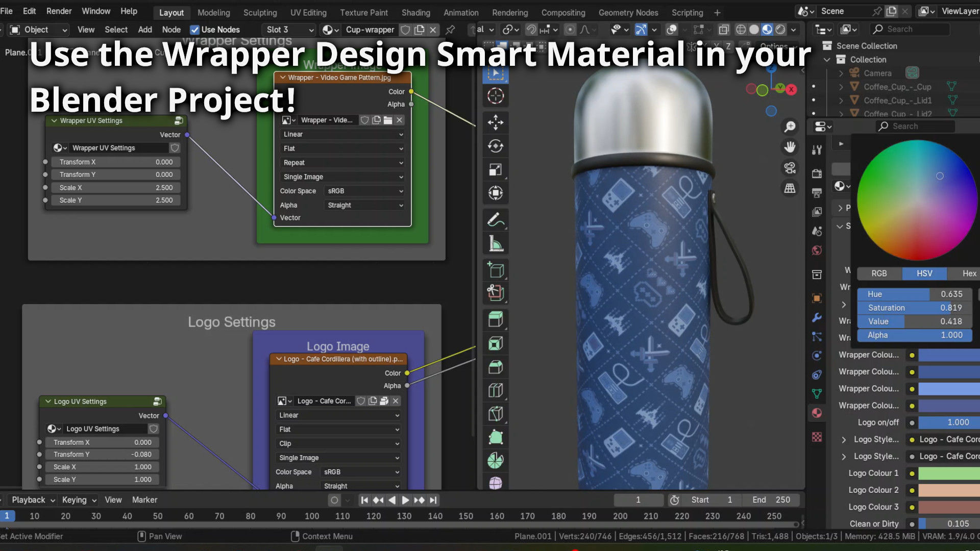Select the Rotate tool in viewport toolbar
This screenshot has width=980, height=551.
tap(495, 146)
